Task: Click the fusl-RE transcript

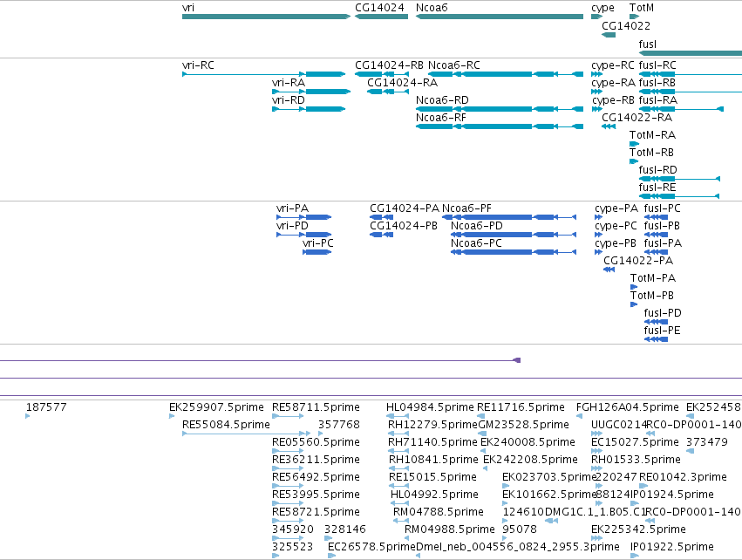Action: (x=679, y=196)
